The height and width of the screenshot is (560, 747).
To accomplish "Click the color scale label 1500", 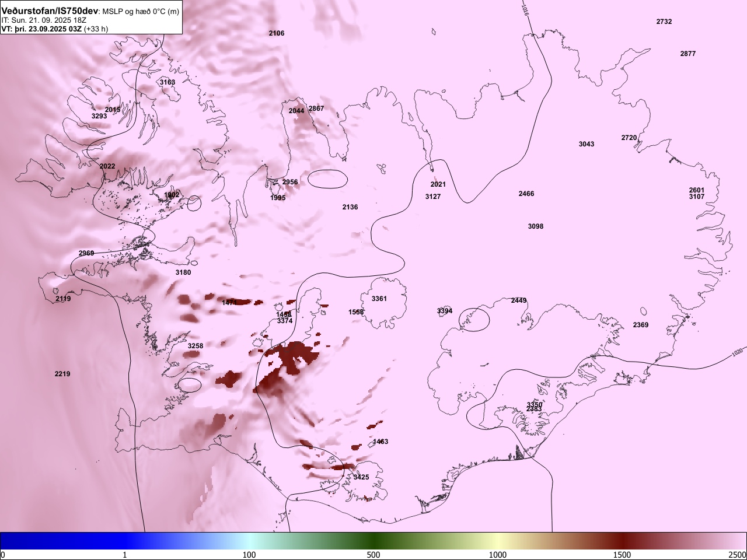I will pyautogui.click(x=622, y=555).
